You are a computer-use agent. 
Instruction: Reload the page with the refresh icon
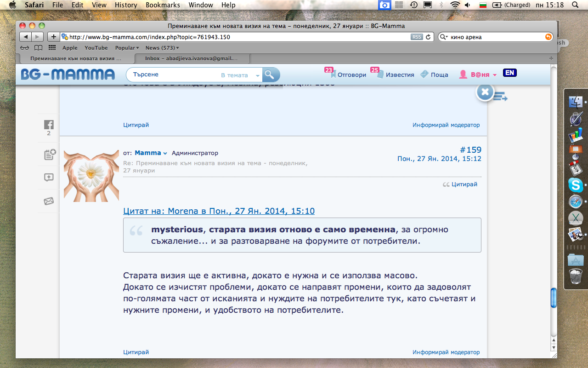point(428,37)
